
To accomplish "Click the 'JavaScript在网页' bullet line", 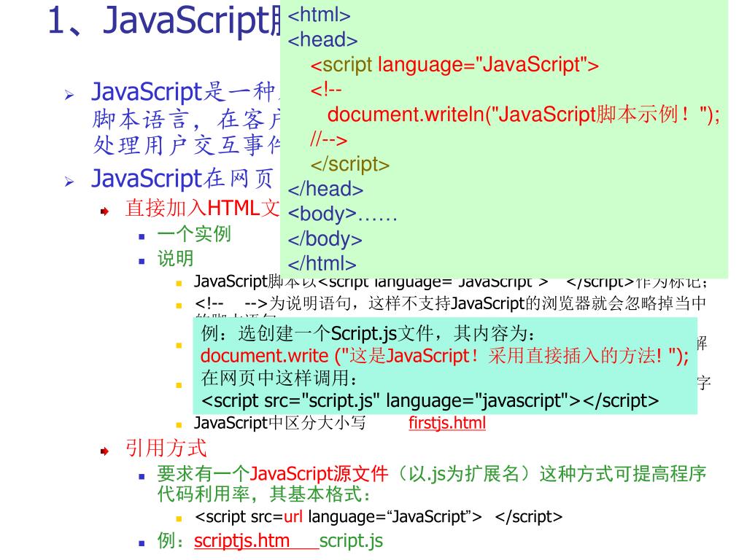I will [x=182, y=179].
